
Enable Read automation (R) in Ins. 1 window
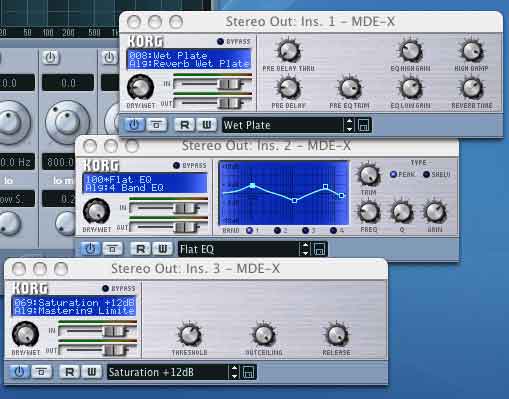pyautogui.click(x=185, y=125)
